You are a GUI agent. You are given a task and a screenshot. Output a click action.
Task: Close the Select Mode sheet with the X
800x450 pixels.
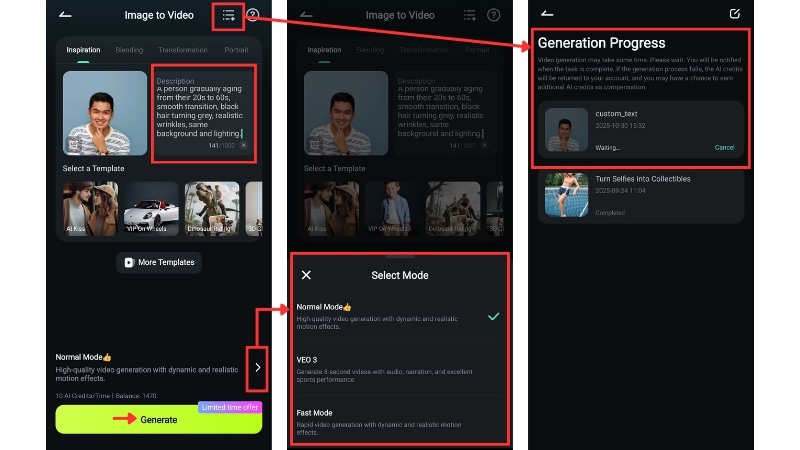coord(306,275)
